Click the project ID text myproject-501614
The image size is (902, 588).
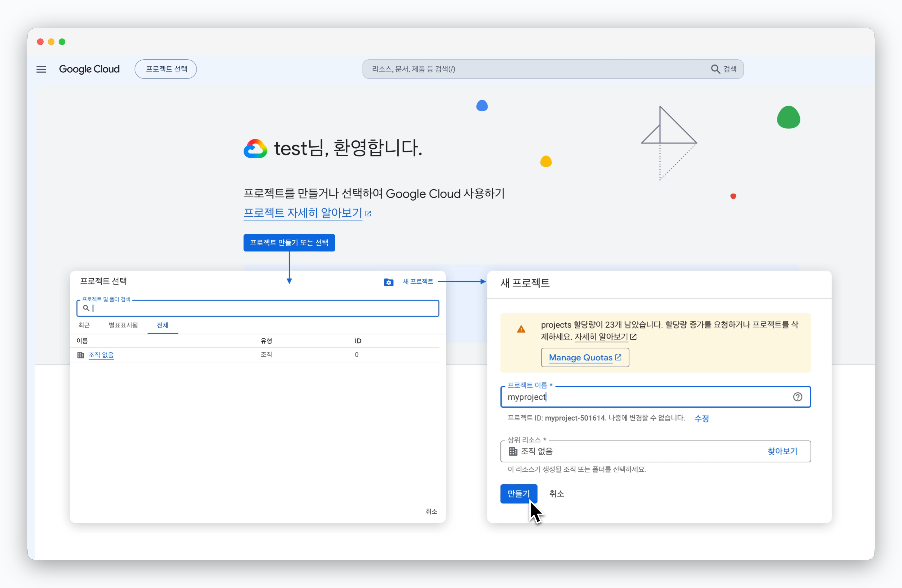click(x=575, y=418)
